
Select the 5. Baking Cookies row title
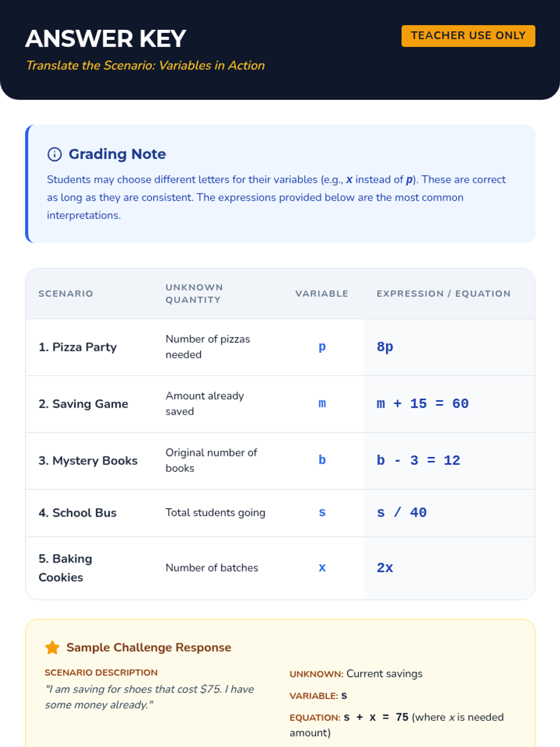click(x=65, y=568)
